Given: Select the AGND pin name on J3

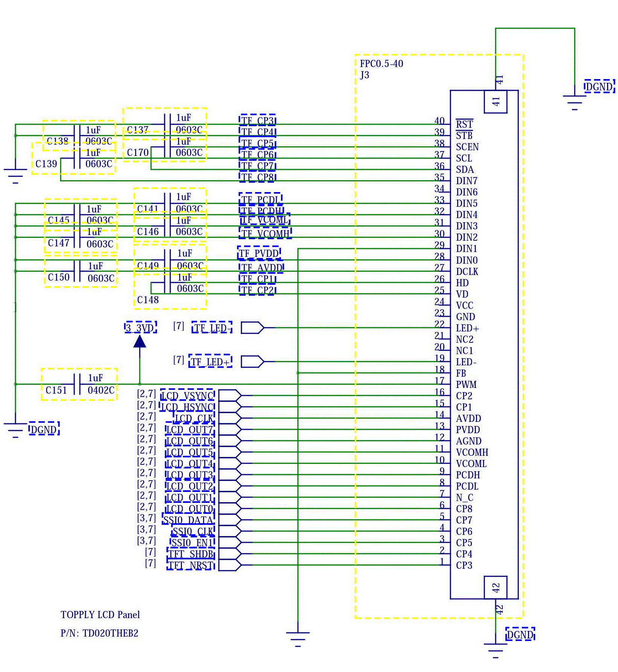Looking at the screenshot, I should click(468, 441).
